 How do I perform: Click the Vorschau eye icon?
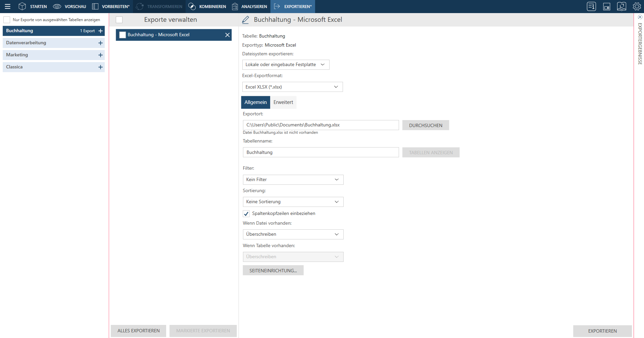(57, 6)
